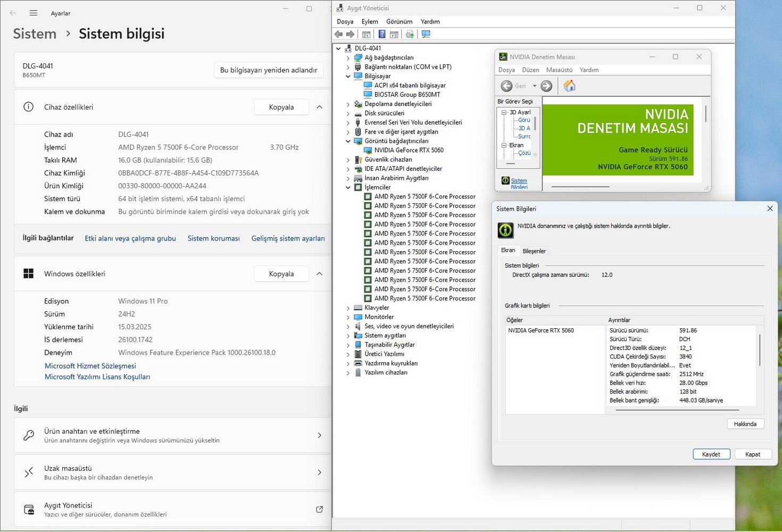Viewport: 782px width, 532px height.
Task: Click the graphics card details vertical scrollbar
Action: tap(760, 350)
